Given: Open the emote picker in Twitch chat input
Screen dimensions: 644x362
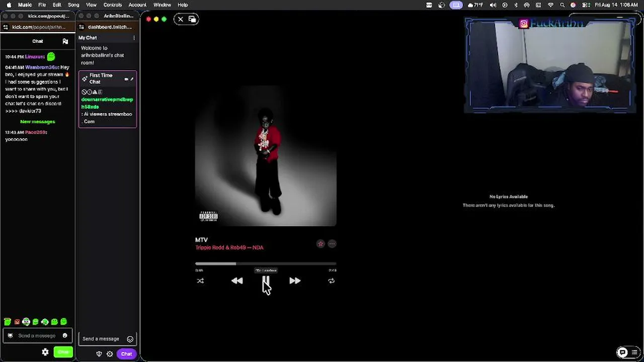Looking at the screenshot, I should (130, 339).
